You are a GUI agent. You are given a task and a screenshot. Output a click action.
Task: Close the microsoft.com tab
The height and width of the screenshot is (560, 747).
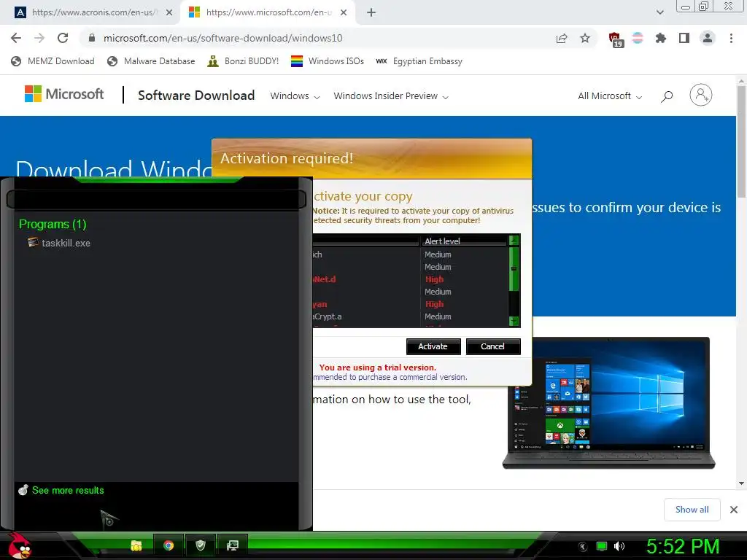click(x=344, y=12)
